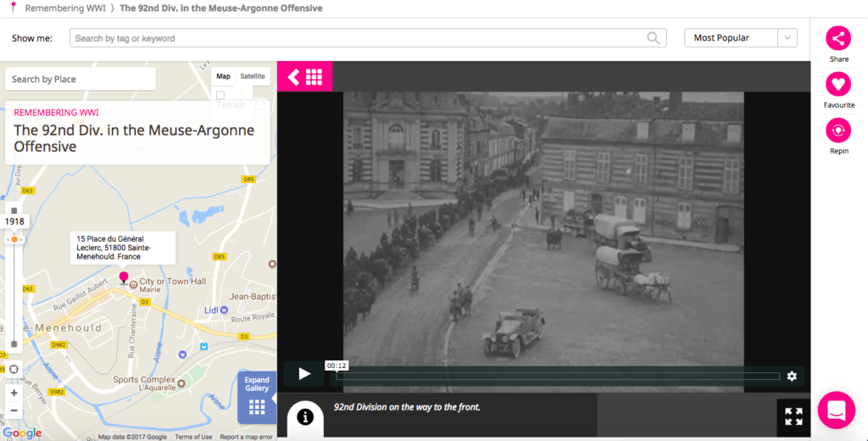This screenshot has height=441, width=868.
Task: Click the caption 92nd Division on the way
Action: 407,407
